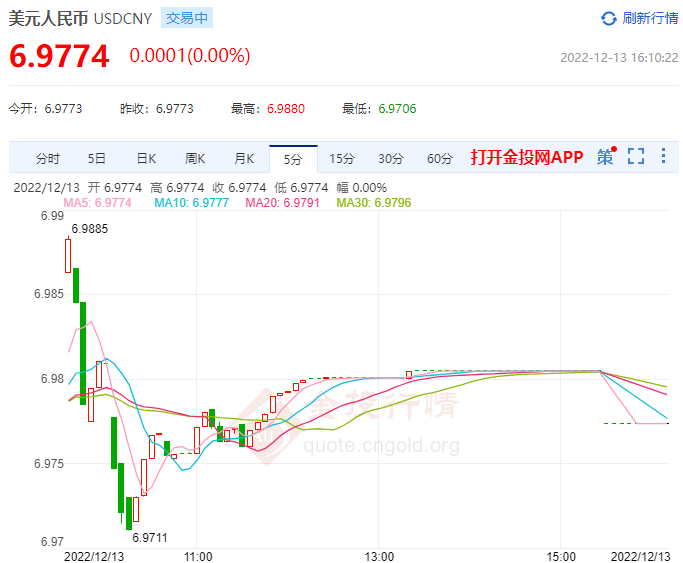Toggle fullscreen chart view icon

coord(636,156)
